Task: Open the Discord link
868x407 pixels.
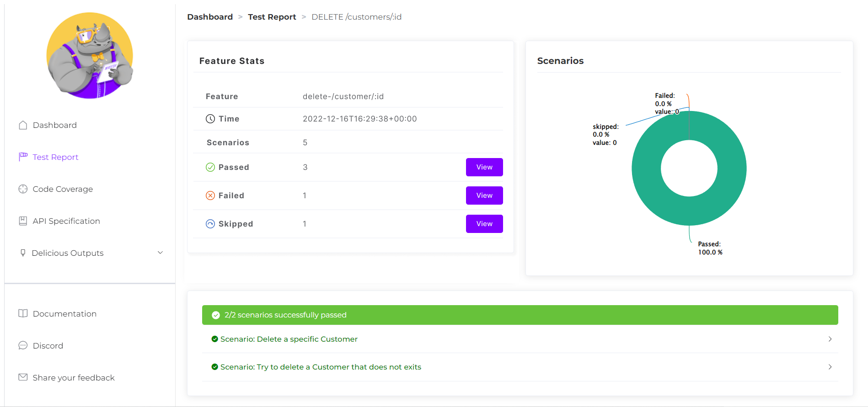Action: pyautogui.click(x=48, y=346)
